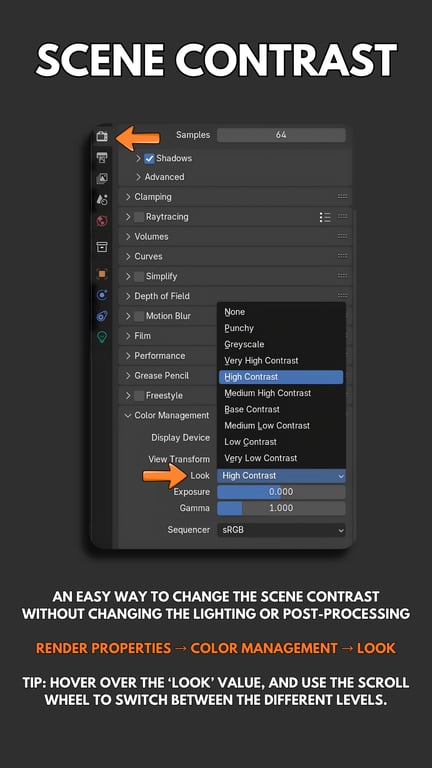The image size is (432, 768).
Task: Click the Curves panel drag-handle dots
Action: (x=342, y=256)
